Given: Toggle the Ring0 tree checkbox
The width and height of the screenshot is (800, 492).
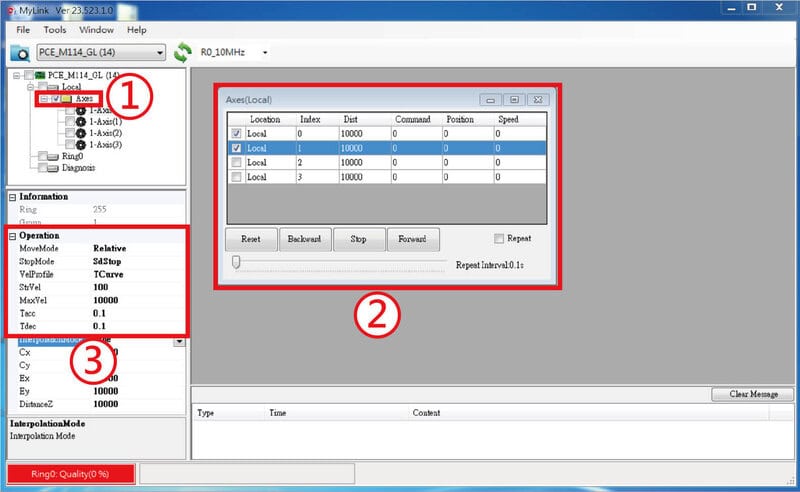Looking at the screenshot, I should pos(42,156).
